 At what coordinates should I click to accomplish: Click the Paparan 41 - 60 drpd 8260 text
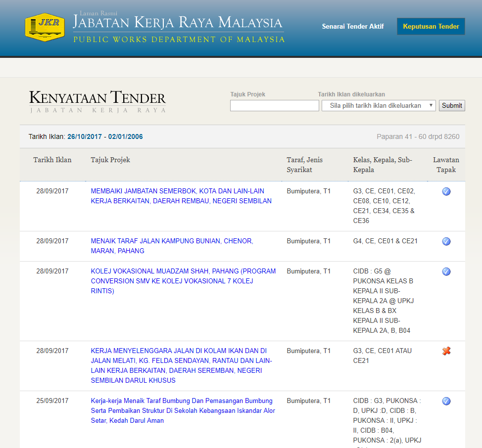(418, 136)
